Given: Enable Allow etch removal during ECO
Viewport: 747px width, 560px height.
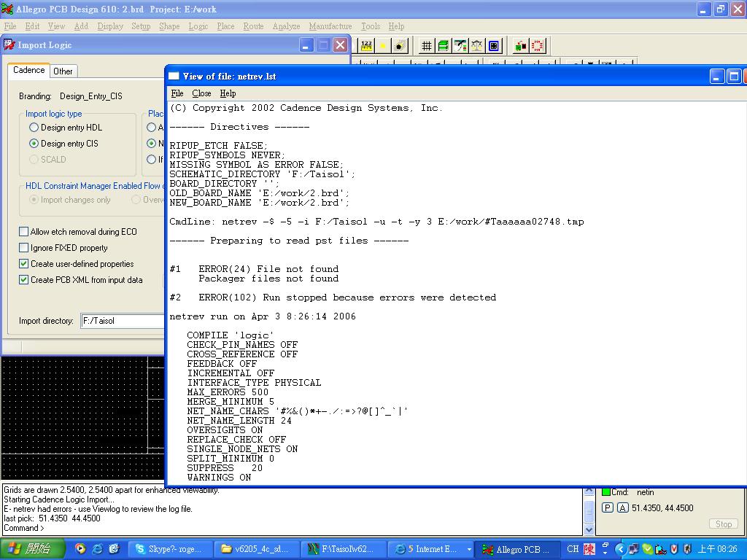Looking at the screenshot, I should 24,232.
